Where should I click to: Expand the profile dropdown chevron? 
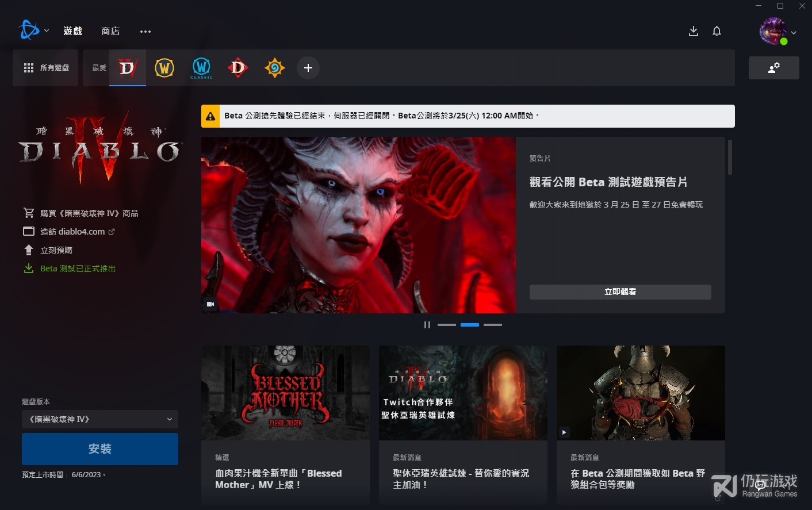(x=794, y=33)
